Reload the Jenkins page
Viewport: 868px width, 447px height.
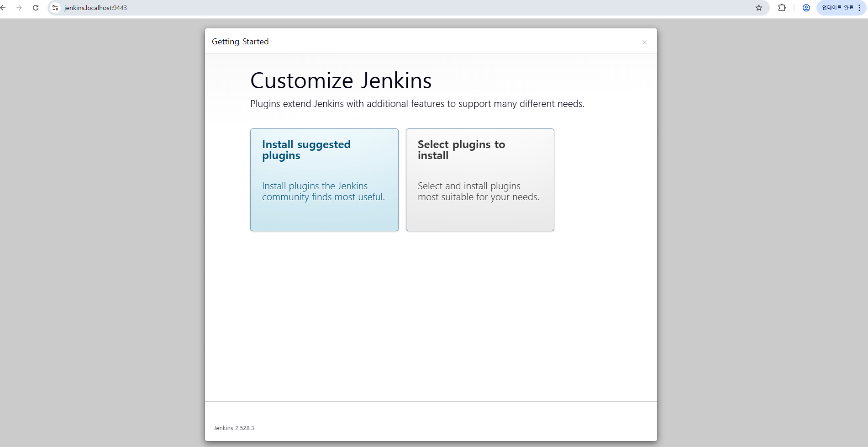36,8
